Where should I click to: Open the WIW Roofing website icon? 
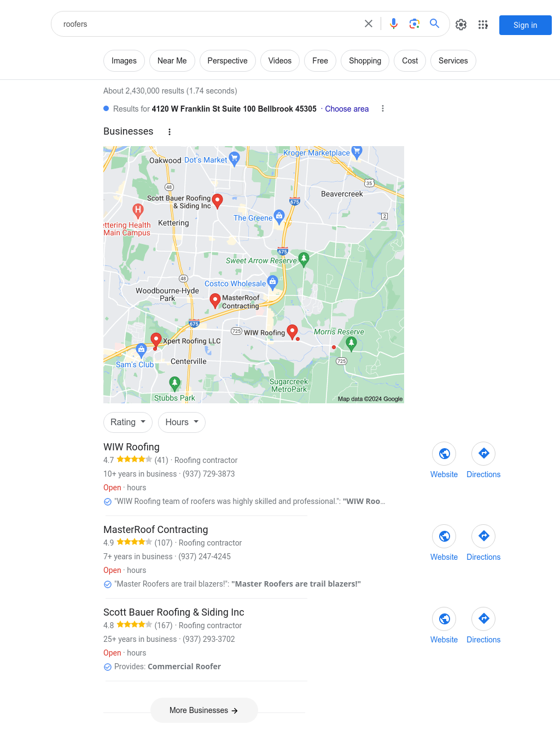pos(444,454)
